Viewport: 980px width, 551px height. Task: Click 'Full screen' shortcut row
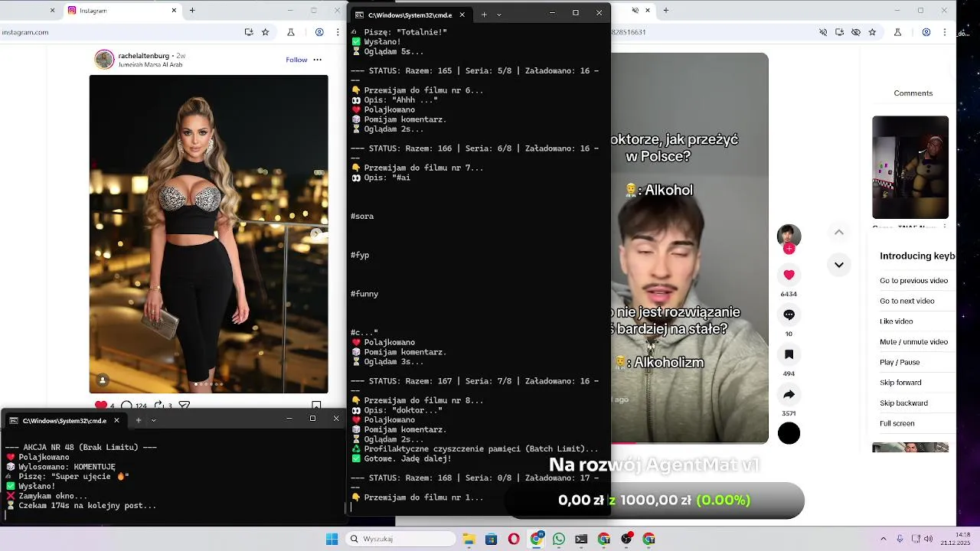pyautogui.click(x=918, y=423)
